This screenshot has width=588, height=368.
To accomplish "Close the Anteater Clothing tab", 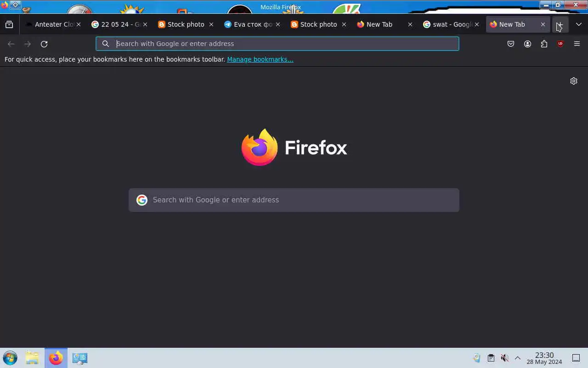I will 79,24.
